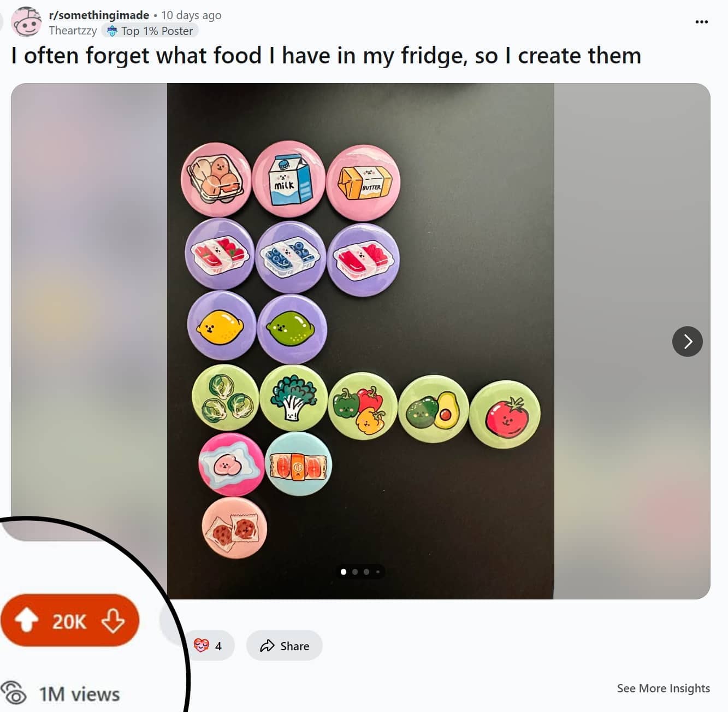
Task: Click the Share arrow icon
Action: [267, 646]
